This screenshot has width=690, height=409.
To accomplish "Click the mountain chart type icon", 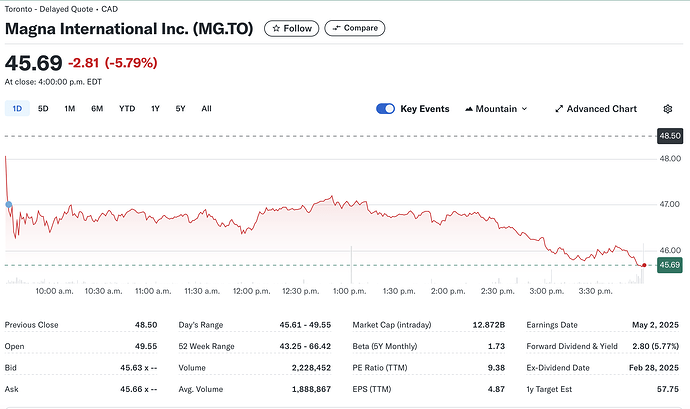I will [x=470, y=109].
